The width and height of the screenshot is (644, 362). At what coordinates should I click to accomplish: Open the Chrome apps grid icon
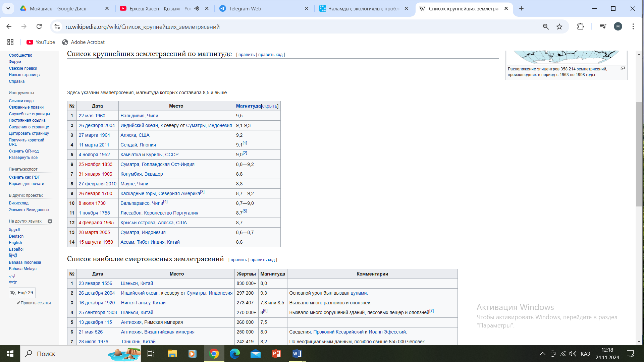coord(10,42)
